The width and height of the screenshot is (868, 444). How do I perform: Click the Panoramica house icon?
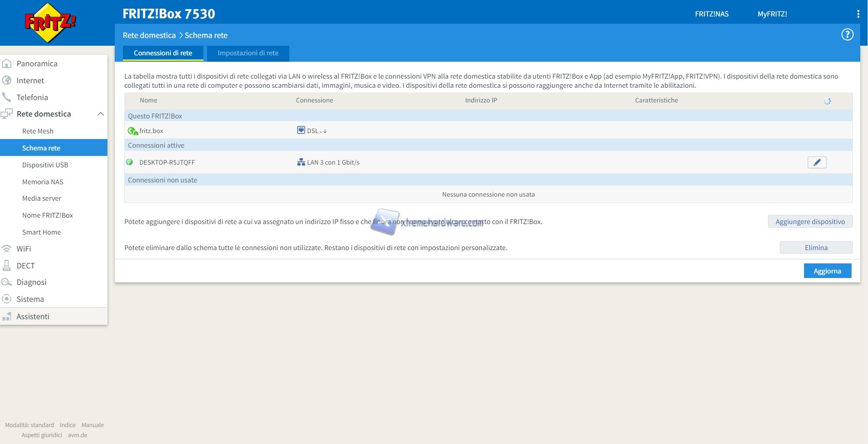pos(7,64)
